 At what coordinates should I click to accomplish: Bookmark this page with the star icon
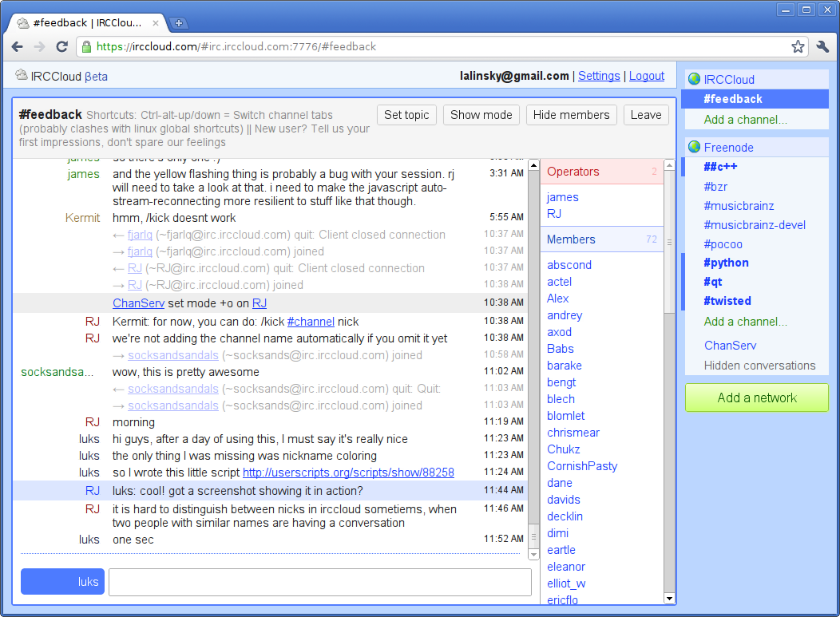(798, 46)
